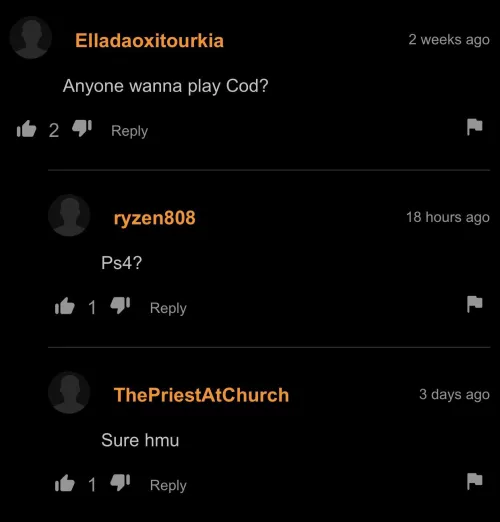Image resolution: width=500 pixels, height=522 pixels.
Task: Click the '18 hours ago' timestamp
Action: pyautogui.click(x=448, y=217)
